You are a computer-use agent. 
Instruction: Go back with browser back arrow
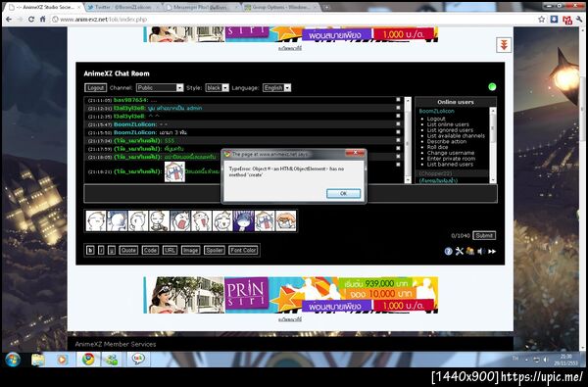pos(9,20)
